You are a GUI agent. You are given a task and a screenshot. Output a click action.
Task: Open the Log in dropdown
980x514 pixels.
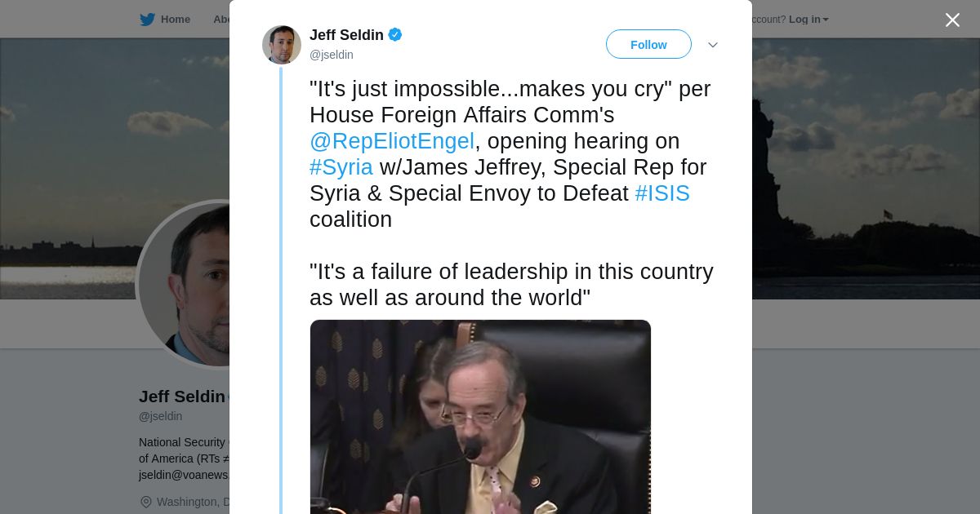click(x=808, y=20)
